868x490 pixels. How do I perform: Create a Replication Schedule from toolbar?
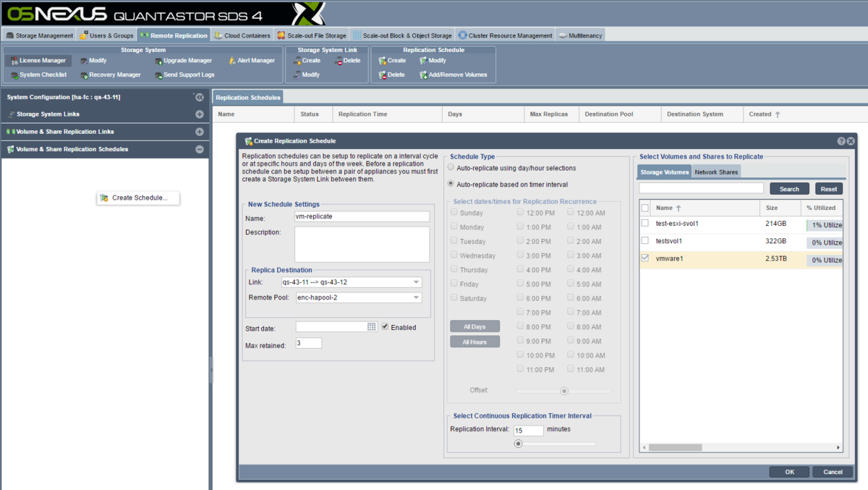coord(392,61)
